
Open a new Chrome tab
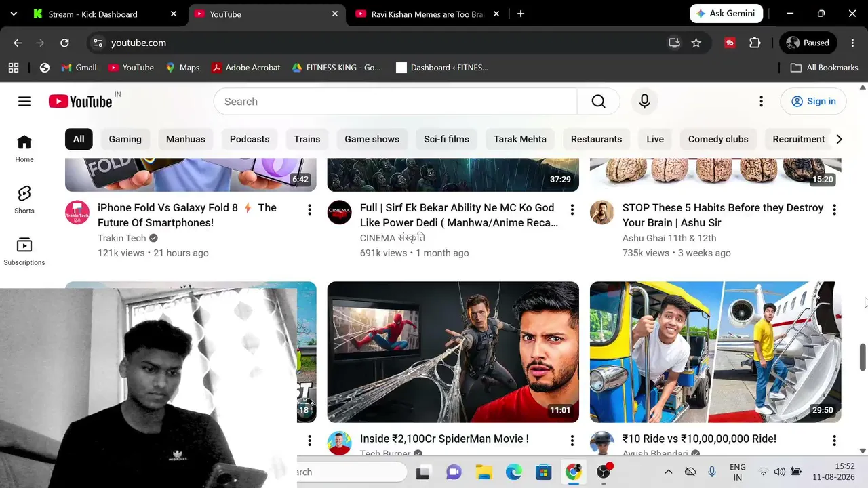tap(520, 14)
